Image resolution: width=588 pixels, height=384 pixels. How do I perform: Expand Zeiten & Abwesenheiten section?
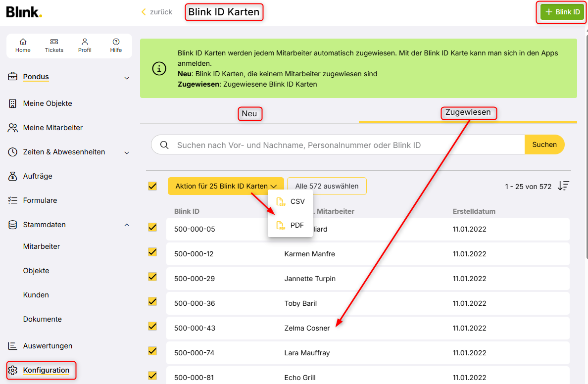point(127,153)
